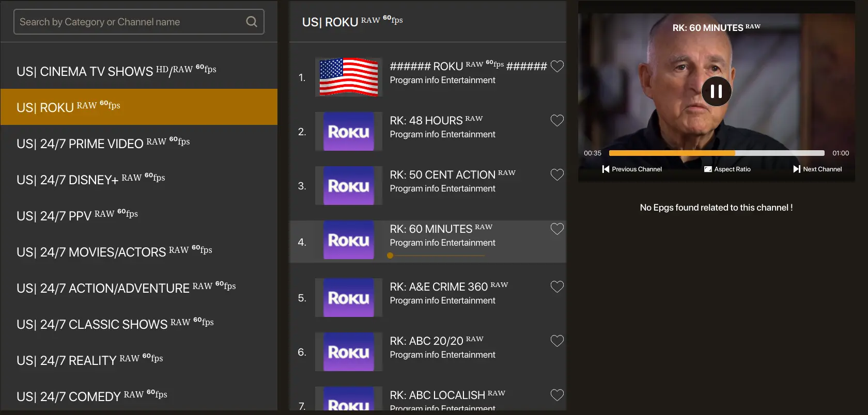Image resolution: width=868 pixels, height=415 pixels.
Task: Click Roku logo for RK: 60 MINUTES
Action: click(349, 240)
